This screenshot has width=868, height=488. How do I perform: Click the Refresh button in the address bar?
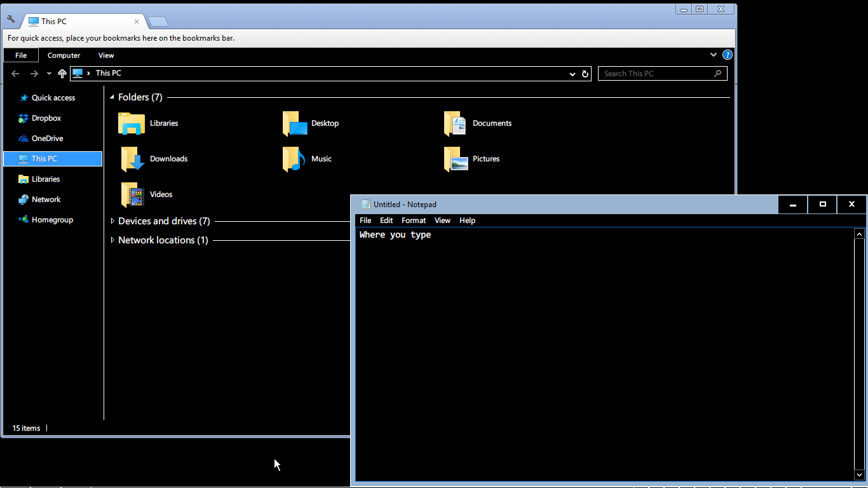(585, 74)
